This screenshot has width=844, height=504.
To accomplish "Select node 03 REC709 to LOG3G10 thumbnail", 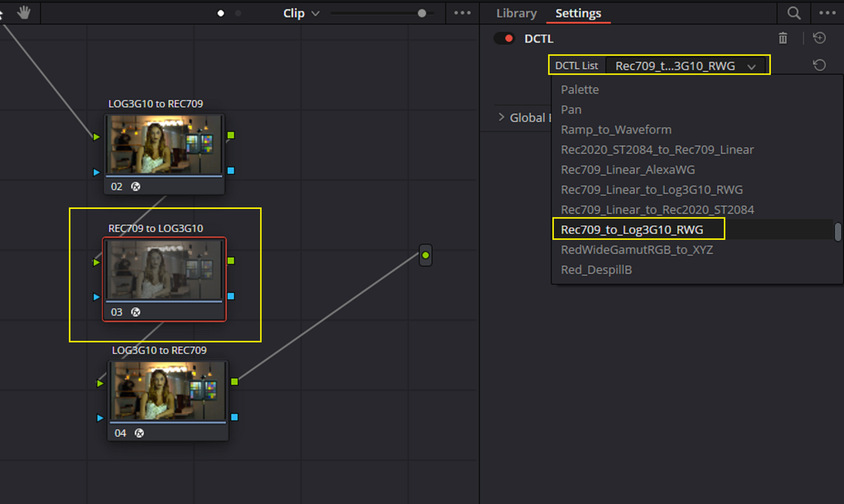I will (x=164, y=270).
